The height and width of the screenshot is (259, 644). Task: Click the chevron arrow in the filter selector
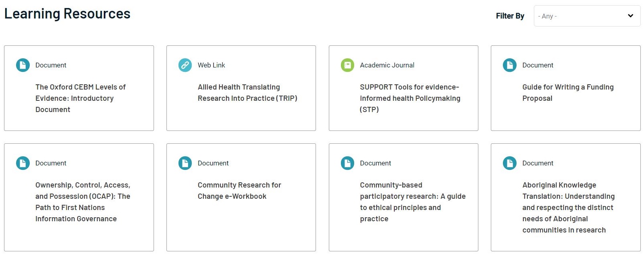click(630, 16)
